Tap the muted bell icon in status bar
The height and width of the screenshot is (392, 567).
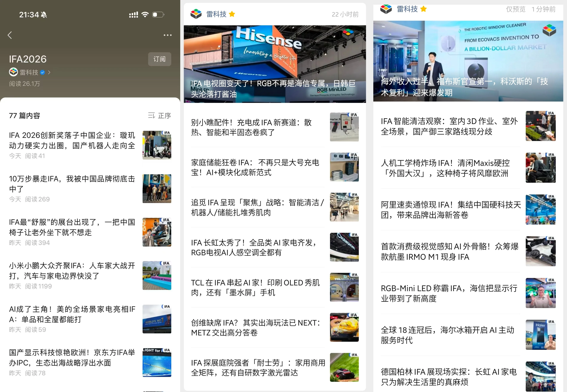(x=44, y=15)
